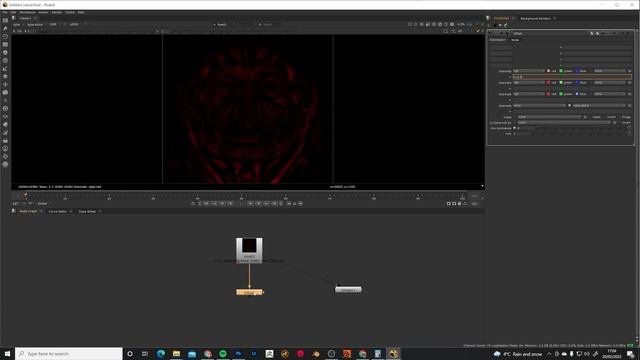Screen dimensions: 640x360
Task: Toggle green checkbox in second channels row
Action: coord(561,82)
